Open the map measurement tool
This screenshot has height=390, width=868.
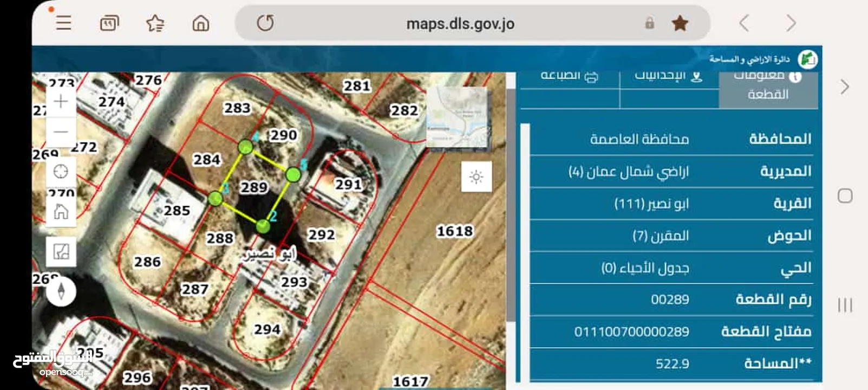pyautogui.click(x=61, y=251)
